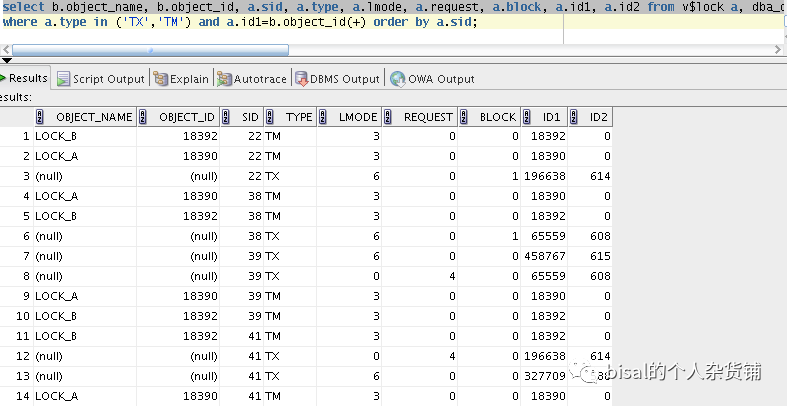Image resolution: width=787 pixels, height=406 pixels.
Task: Click sort icon beside OBJECT_ID column
Action: pos(143,117)
